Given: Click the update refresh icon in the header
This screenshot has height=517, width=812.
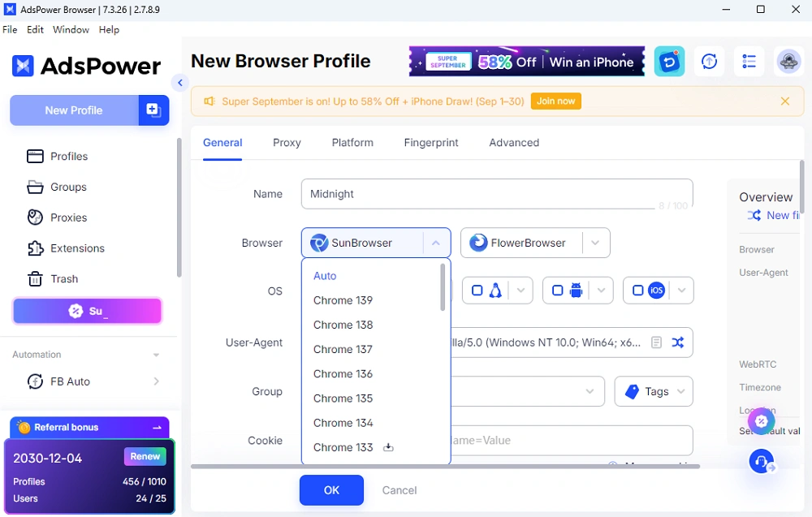Looking at the screenshot, I should pos(709,62).
